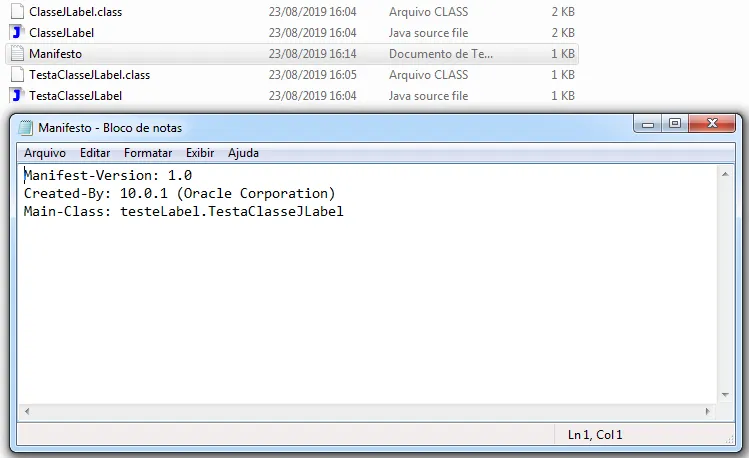This screenshot has width=749, height=458.
Task: Select the TestaClasseJLabel.class file icon
Action: pyautogui.click(x=17, y=75)
